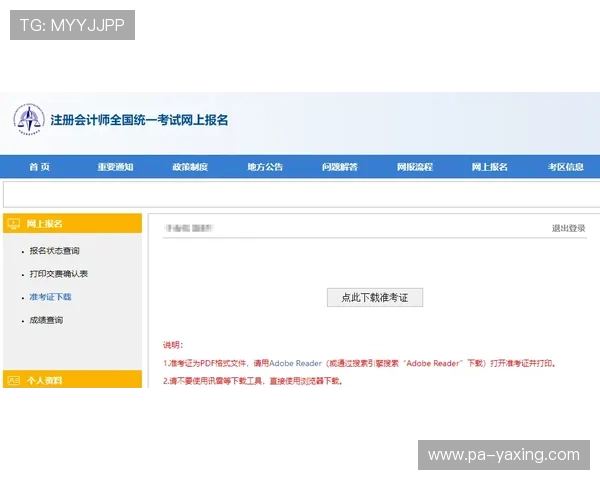Open 成绩查询 in the sidebar

(46, 320)
